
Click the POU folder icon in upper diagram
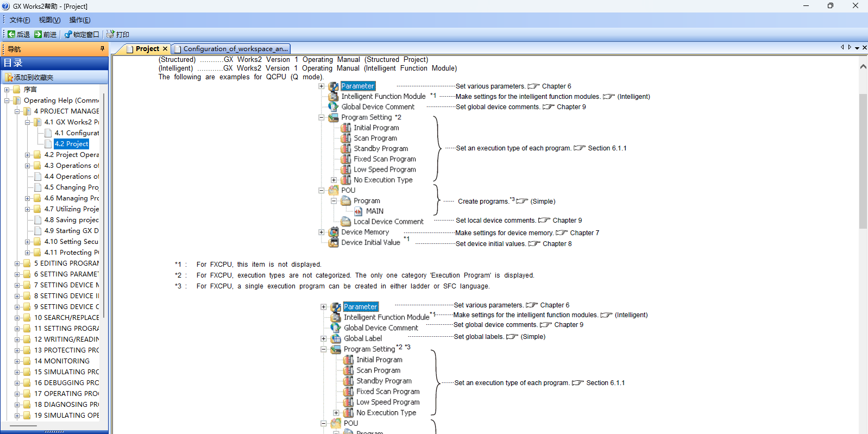coord(333,191)
